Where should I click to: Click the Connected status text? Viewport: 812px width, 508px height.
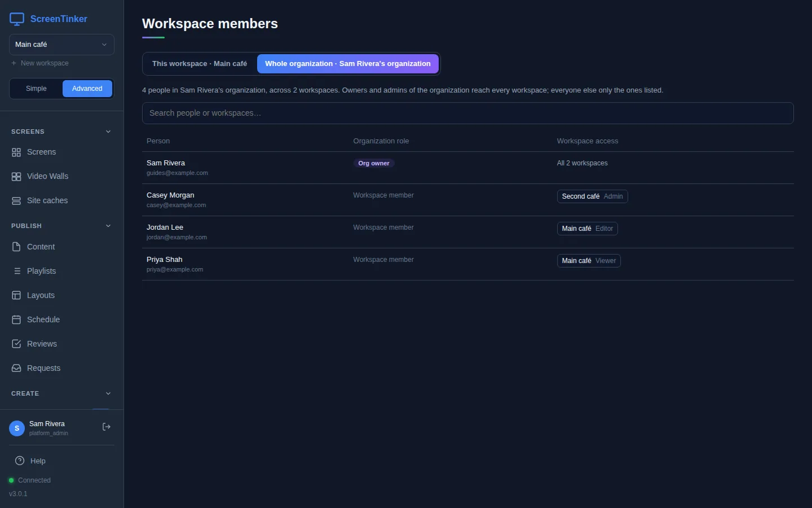[34, 480]
